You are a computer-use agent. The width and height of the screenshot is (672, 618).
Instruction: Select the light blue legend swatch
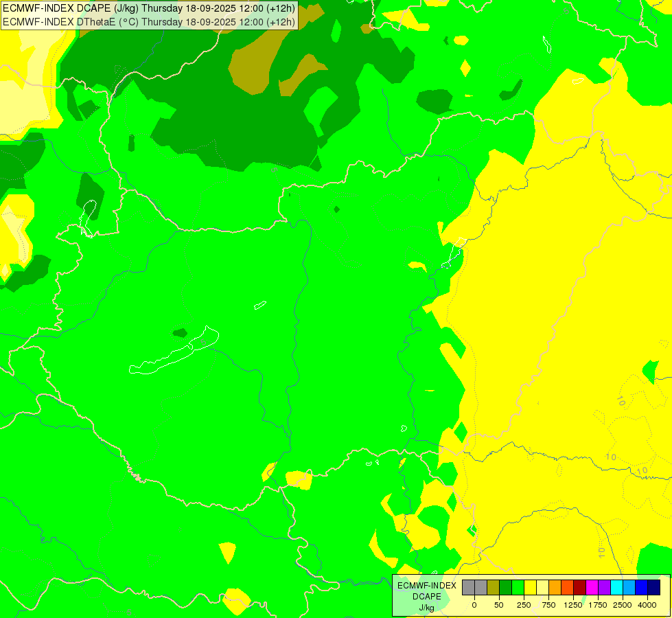629,588
